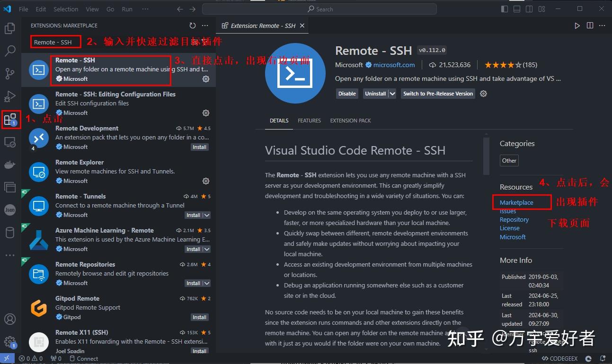The height and width of the screenshot is (364, 612).
Task: Refresh the extensions marketplace list
Action: click(x=192, y=26)
